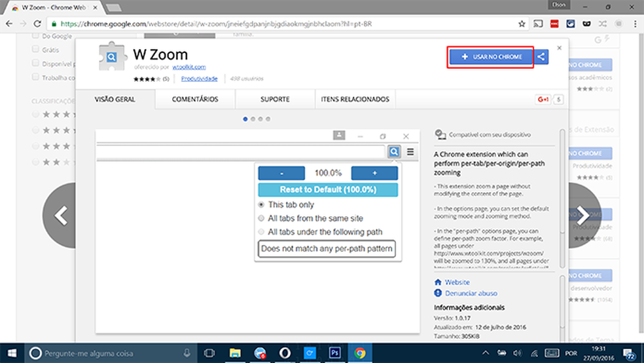Show hidden system tray icons
This screenshot has width=644, height=363.
tap(486, 353)
